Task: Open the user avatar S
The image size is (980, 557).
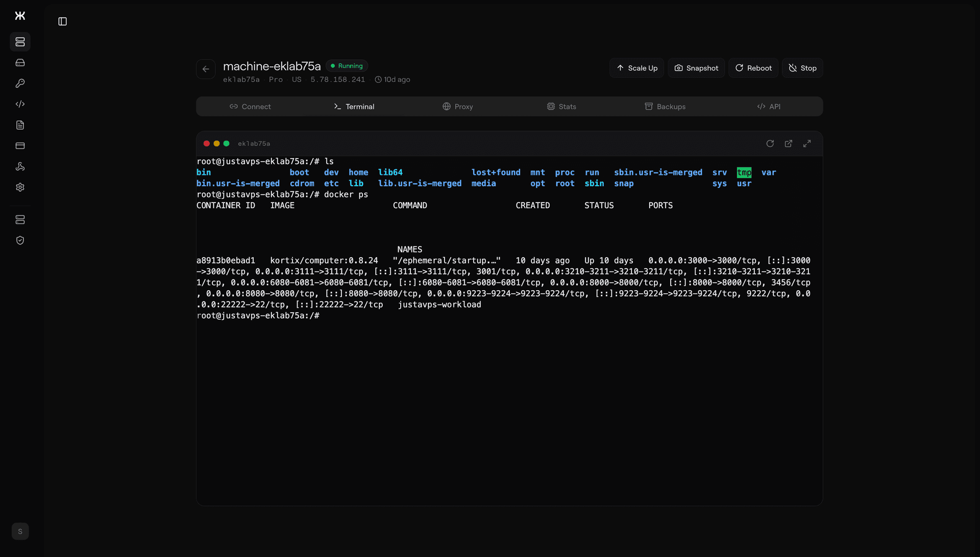Action: pyautogui.click(x=20, y=531)
